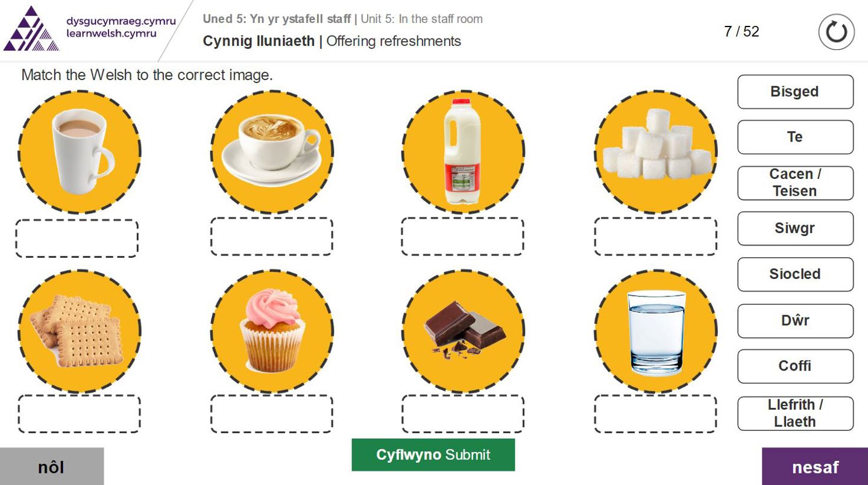Pick the Te word tile
Screen dimensions: 868x485
tap(795, 137)
